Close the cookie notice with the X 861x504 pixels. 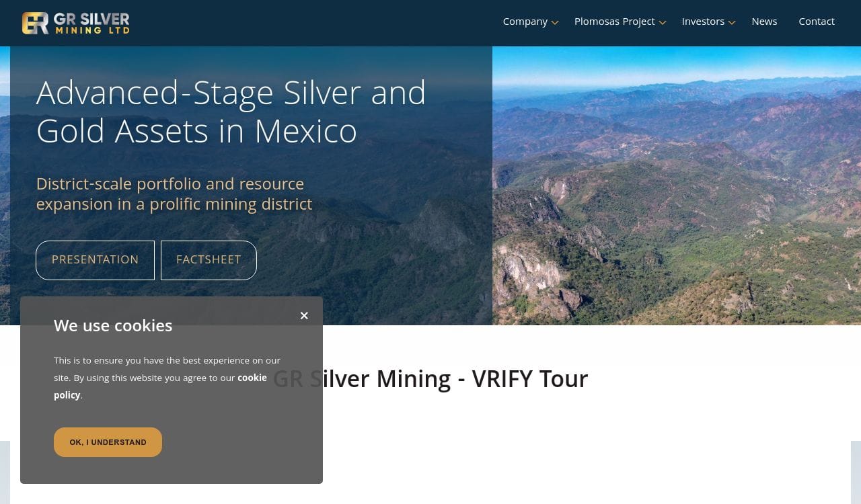(x=304, y=316)
